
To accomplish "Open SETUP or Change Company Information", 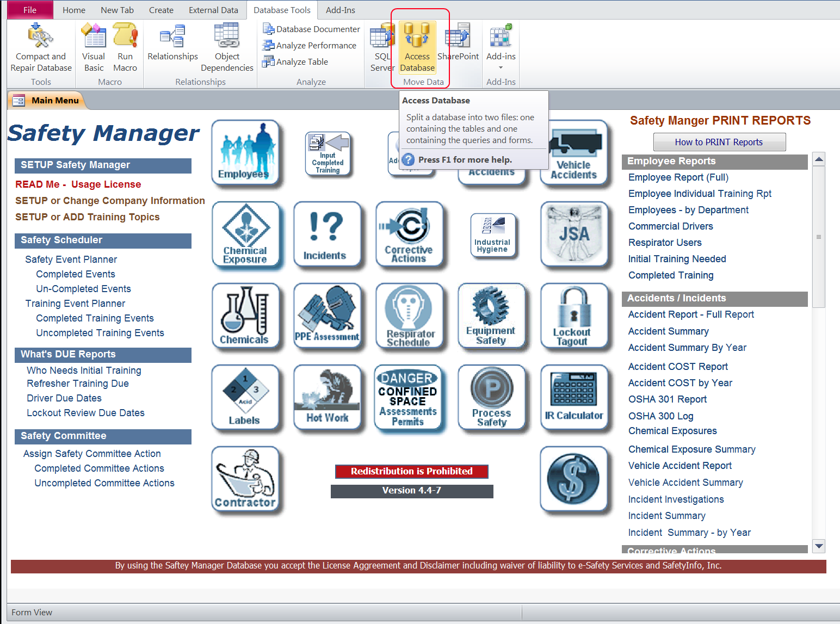I will click(x=110, y=201).
